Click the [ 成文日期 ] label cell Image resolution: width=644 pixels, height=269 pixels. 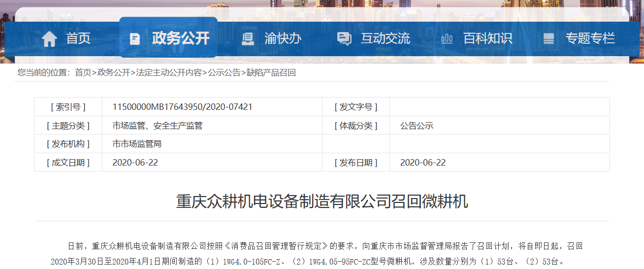[68, 163]
